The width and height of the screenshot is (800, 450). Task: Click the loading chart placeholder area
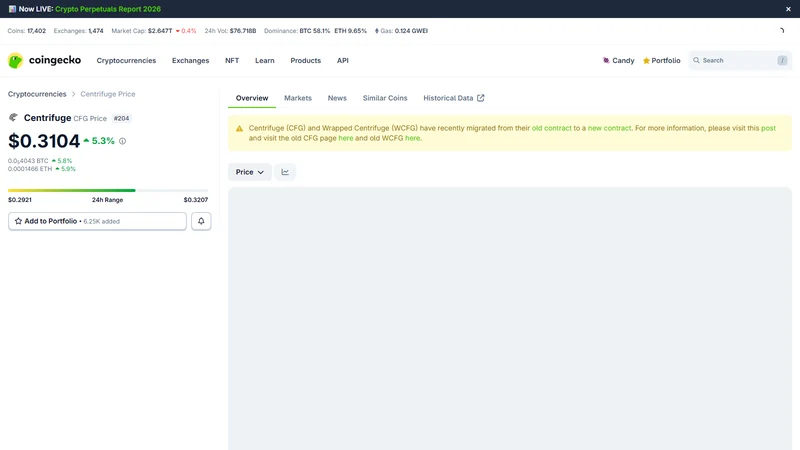510,318
